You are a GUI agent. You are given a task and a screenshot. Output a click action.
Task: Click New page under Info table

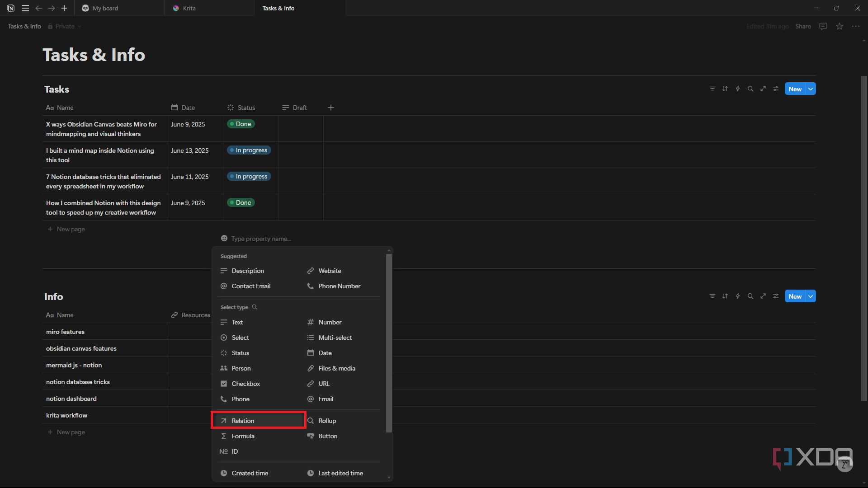66,432
